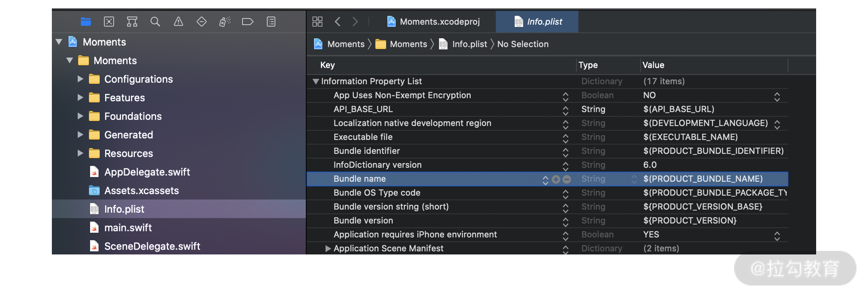Click the $(EXECUTABLE_NAME) value
The height and width of the screenshot is (297, 868).
coord(691,137)
